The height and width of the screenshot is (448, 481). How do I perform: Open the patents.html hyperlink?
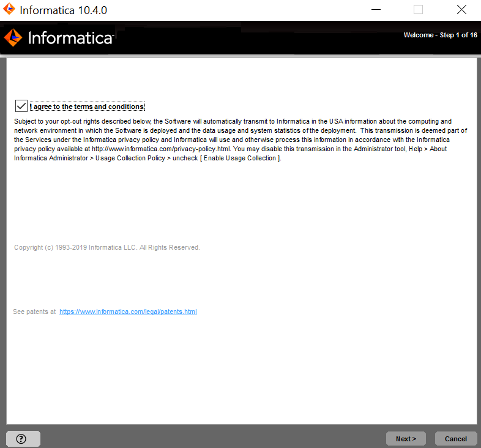coord(128,312)
